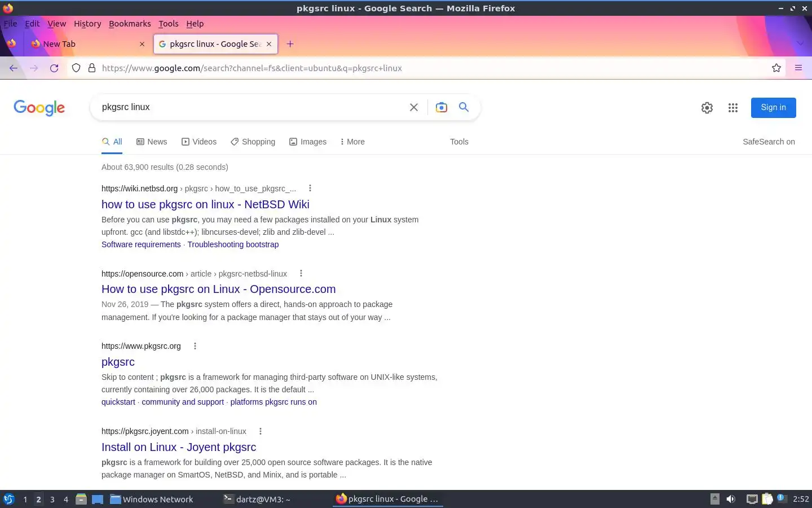The width and height of the screenshot is (812, 508).
Task: Open the NetBSD Wiki result options menu
Action: pos(310,189)
